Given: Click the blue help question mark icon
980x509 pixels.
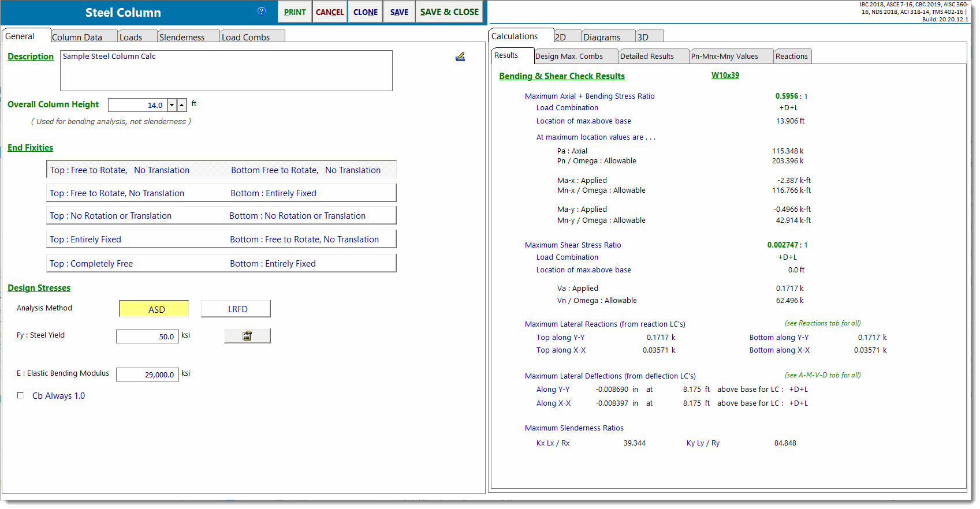Looking at the screenshot, I should [x=262, y=11].
